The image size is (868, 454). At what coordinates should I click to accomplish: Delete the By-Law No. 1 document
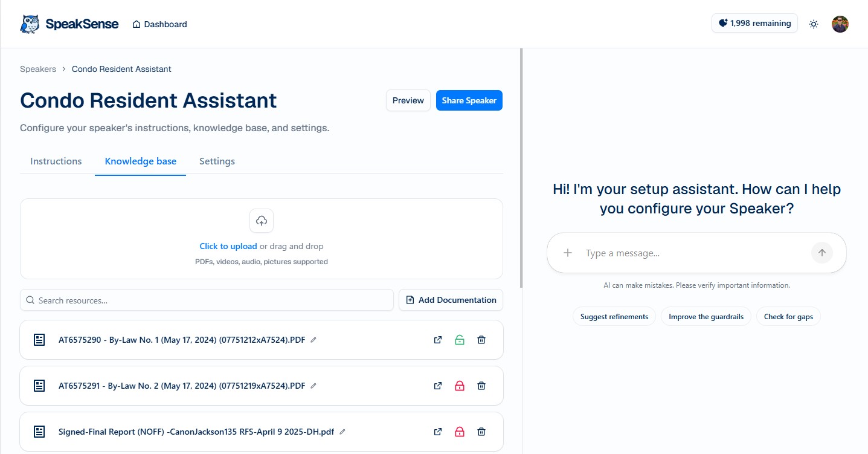pyautogui.click(x=481, y=340)
